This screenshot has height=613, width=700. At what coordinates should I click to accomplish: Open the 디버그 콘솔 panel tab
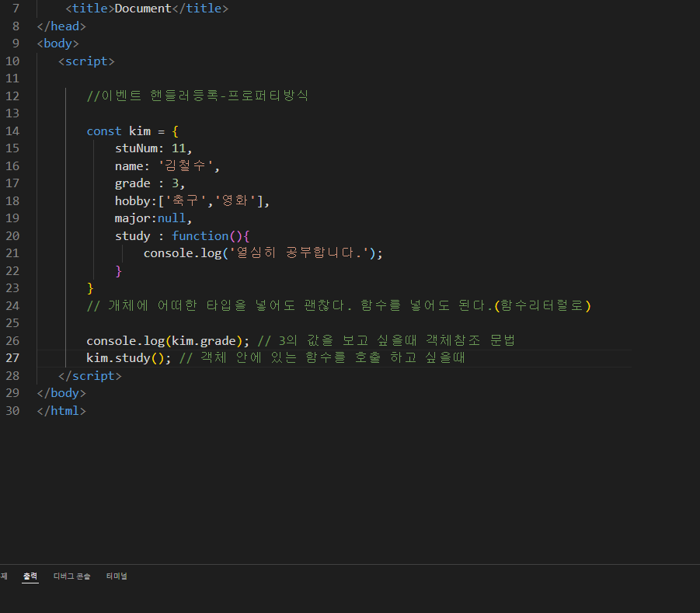coord(72,576)
